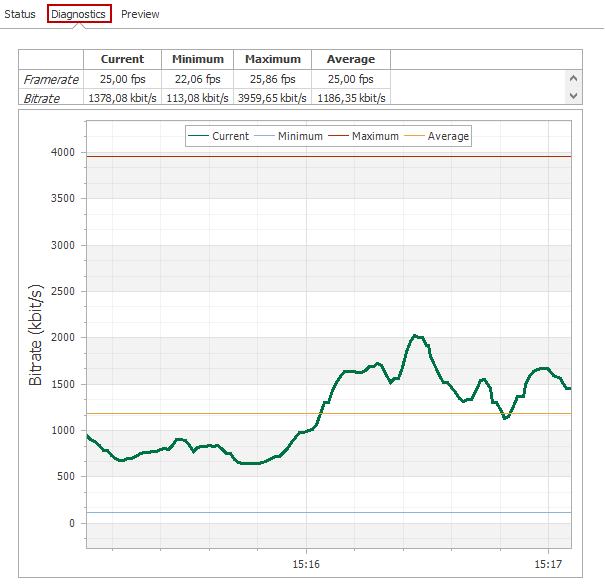
Task: Click the Minimum legend entry
Action: [x=289, y=136]
